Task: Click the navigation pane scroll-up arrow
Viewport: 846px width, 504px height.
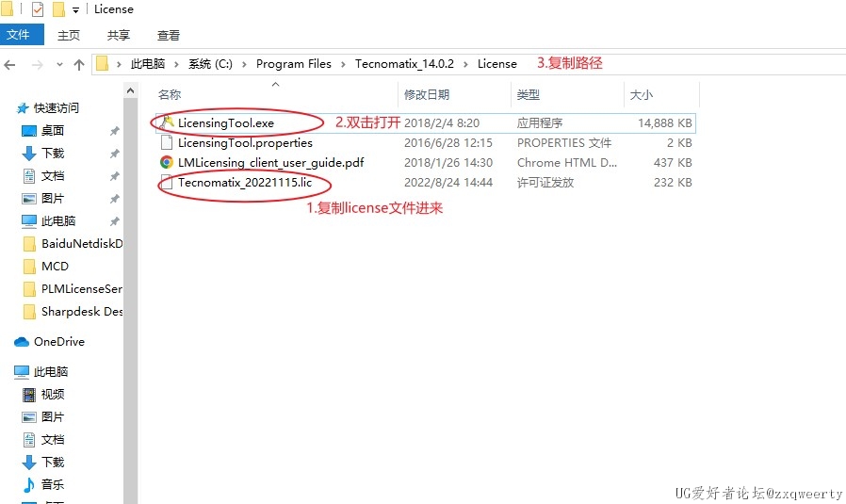Action: (131, 90)
